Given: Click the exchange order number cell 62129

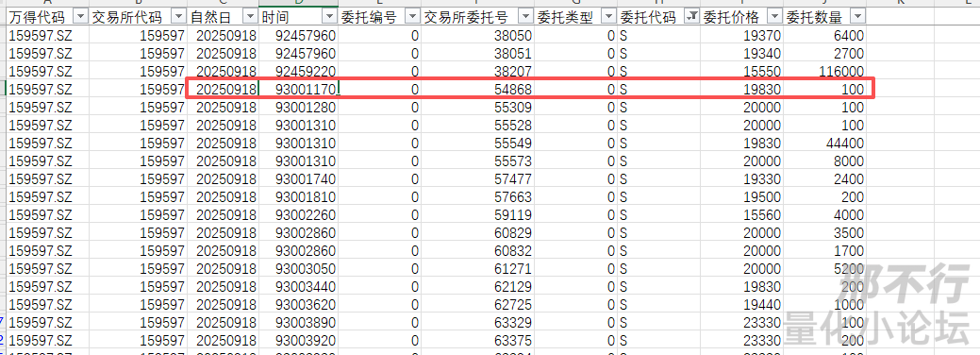Looking at the screenshot, I should point(477,287).
